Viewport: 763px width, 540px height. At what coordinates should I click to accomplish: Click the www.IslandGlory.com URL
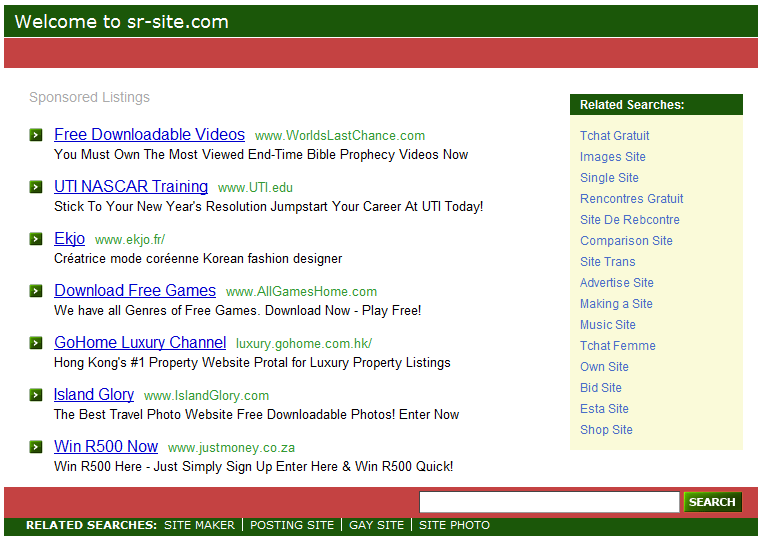pyautogui.click(x=206, y=396)
